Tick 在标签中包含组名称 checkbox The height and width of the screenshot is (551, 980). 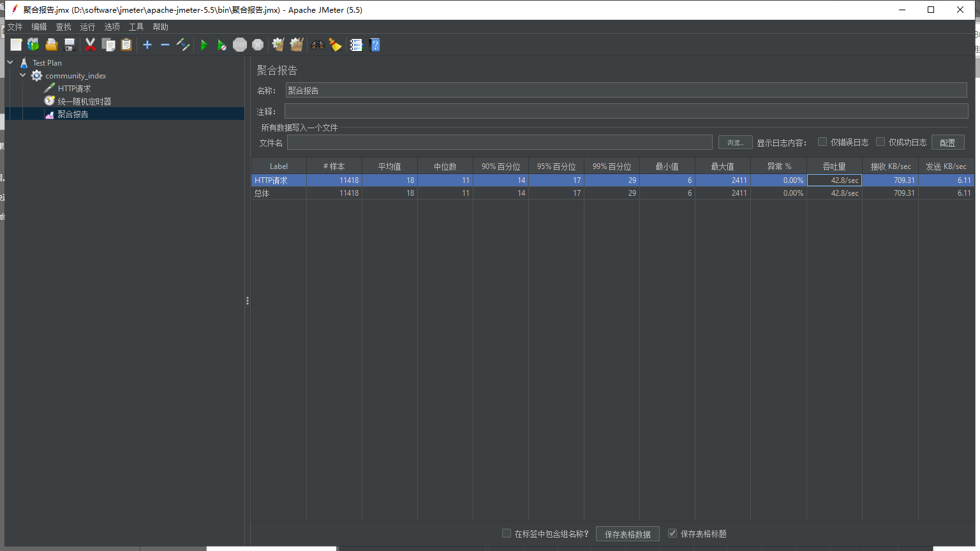pos(507,533)
